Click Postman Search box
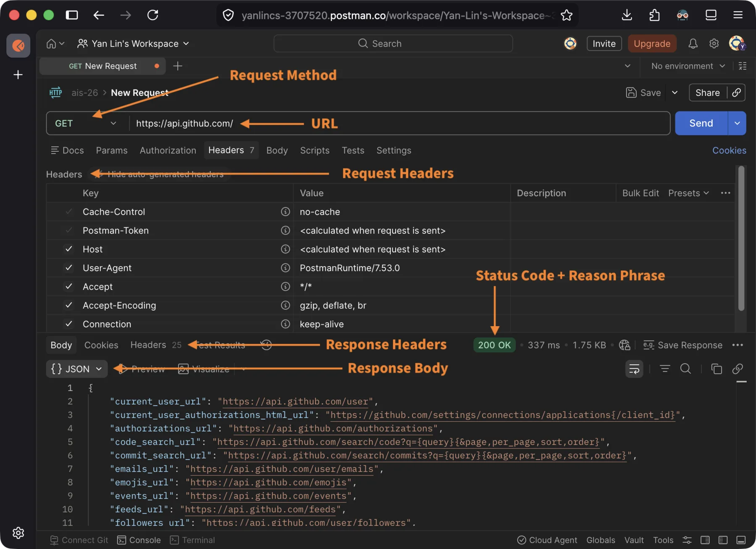The width and height of the screenshot is (756, 549). click(x=393, y=44)
